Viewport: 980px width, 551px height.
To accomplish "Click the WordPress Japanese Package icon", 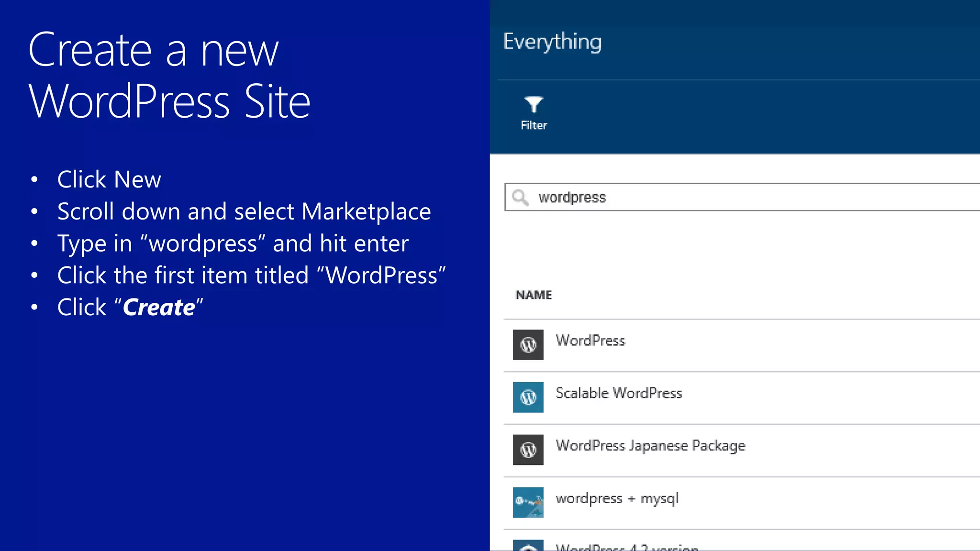I will (528, 450).
